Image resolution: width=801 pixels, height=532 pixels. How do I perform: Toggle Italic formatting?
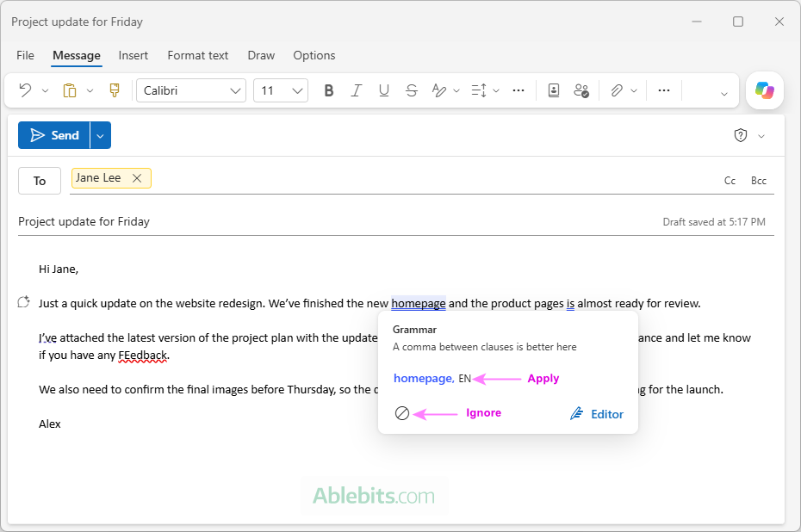pos(356,90)
